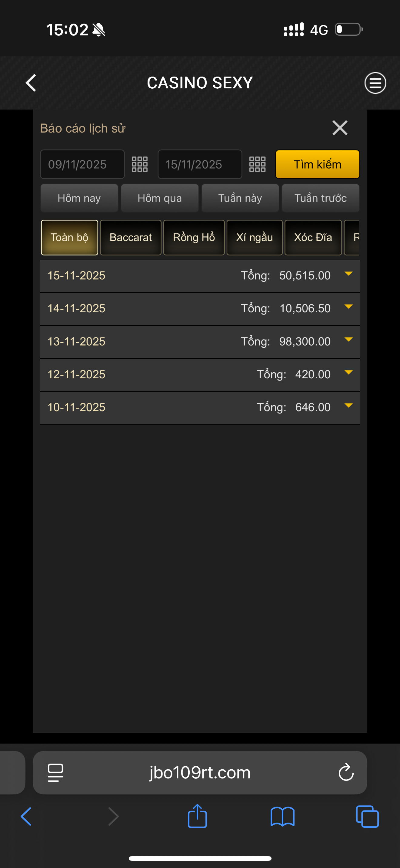The height and width of the screenshot is (868, 400).
Task: Expand the 14-11-2025 row details
Action: click(x=348, y=307)
